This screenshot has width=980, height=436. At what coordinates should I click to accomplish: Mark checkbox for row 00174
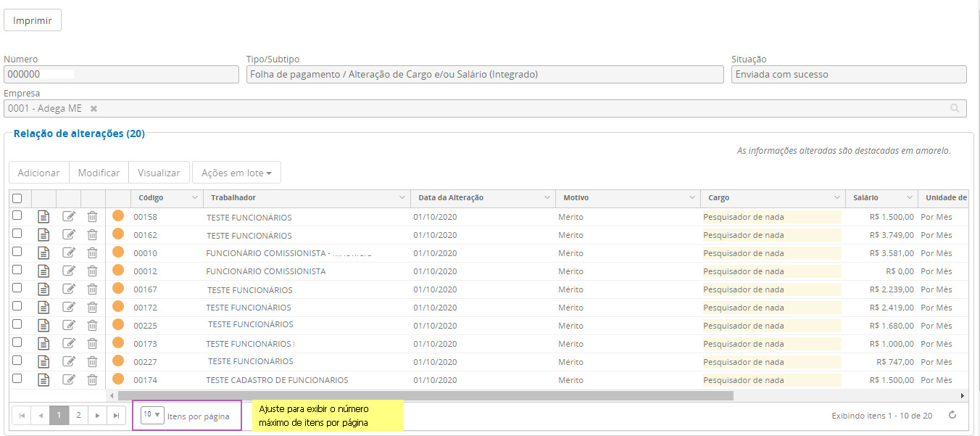click(17, 378)
